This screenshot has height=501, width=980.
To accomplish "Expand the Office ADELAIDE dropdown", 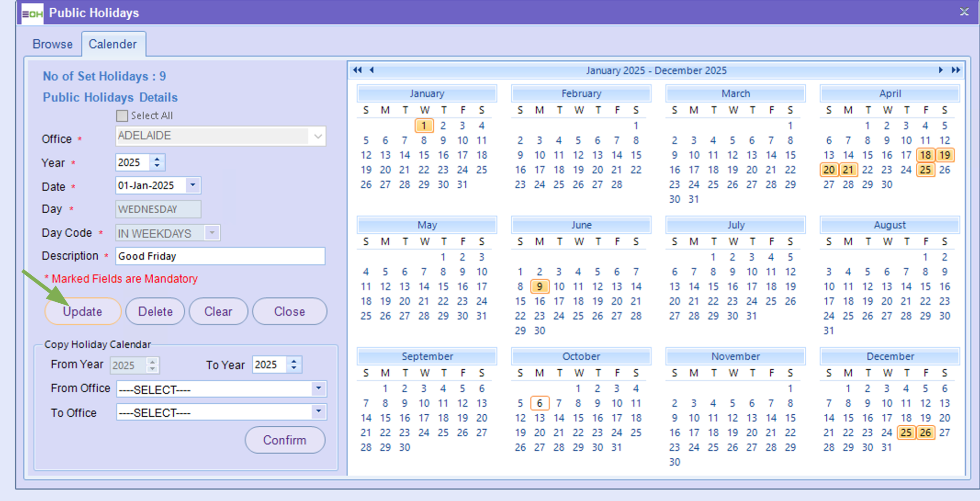I will [x=317, y=136].
